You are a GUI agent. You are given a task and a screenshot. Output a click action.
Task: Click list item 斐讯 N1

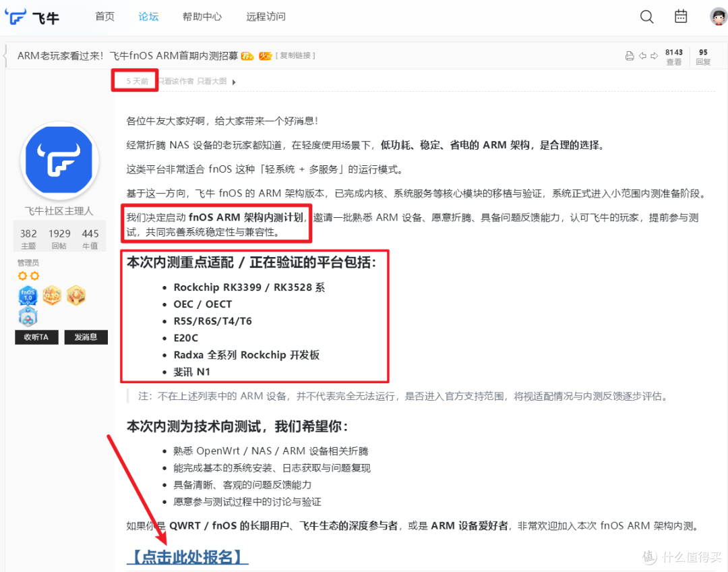point(191,372)
